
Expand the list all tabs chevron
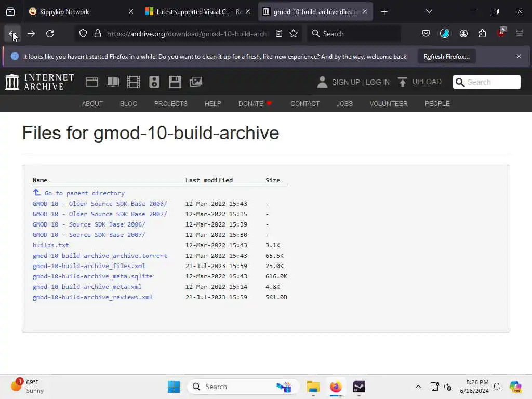[x=429, y=11]
